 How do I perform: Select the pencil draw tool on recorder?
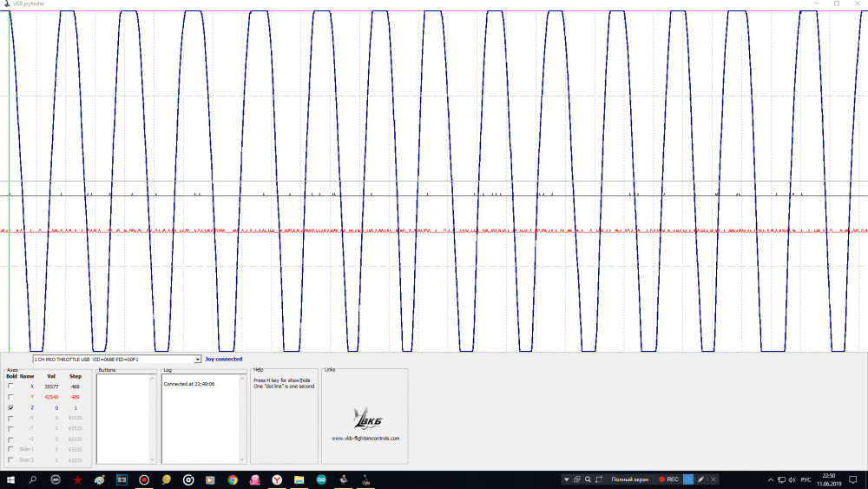click(700, 479)
